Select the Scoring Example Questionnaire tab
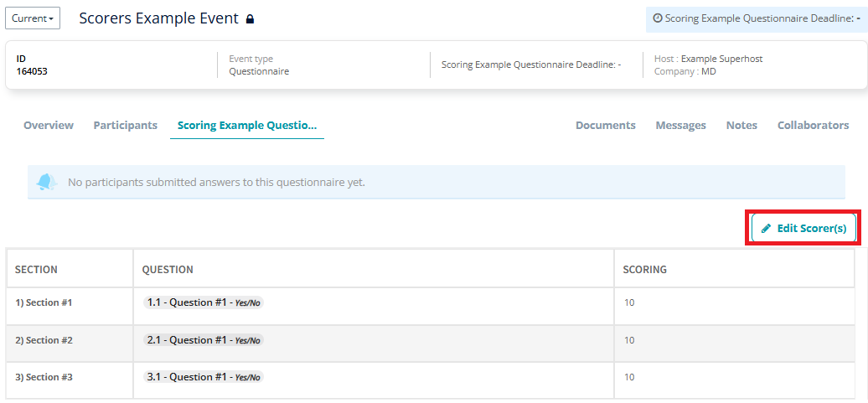The image size is (868, 403). 247,125
